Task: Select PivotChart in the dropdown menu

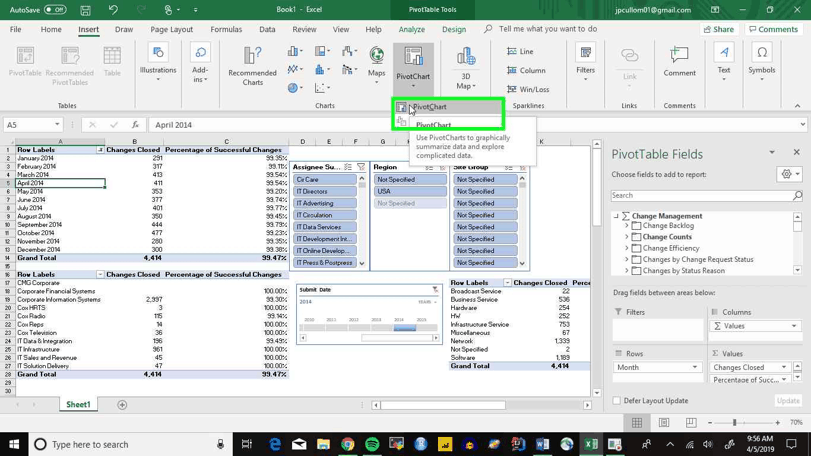Action: 448,107
